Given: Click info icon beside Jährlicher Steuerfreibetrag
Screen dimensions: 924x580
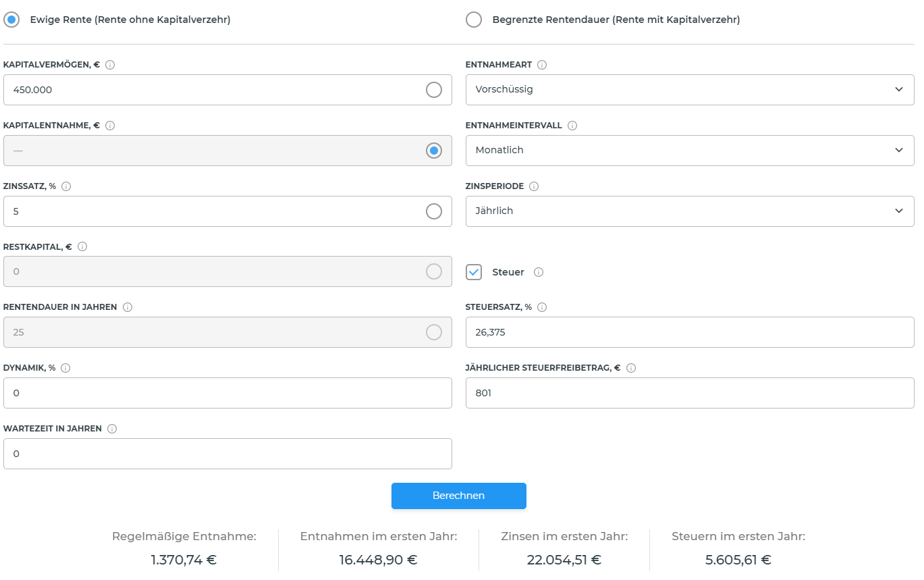Looking at the screenshot, I should [x=631, y=368].
